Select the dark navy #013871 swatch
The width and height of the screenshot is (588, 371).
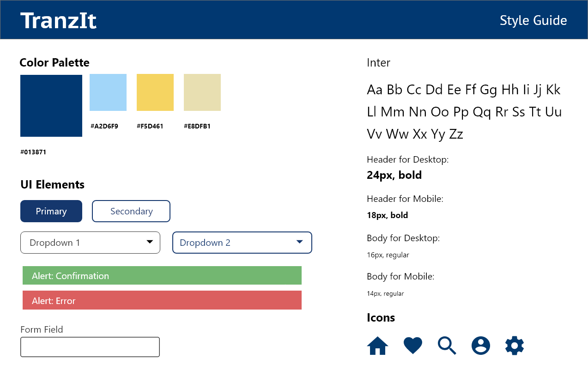pyautogui.click(x=51, y=106)
